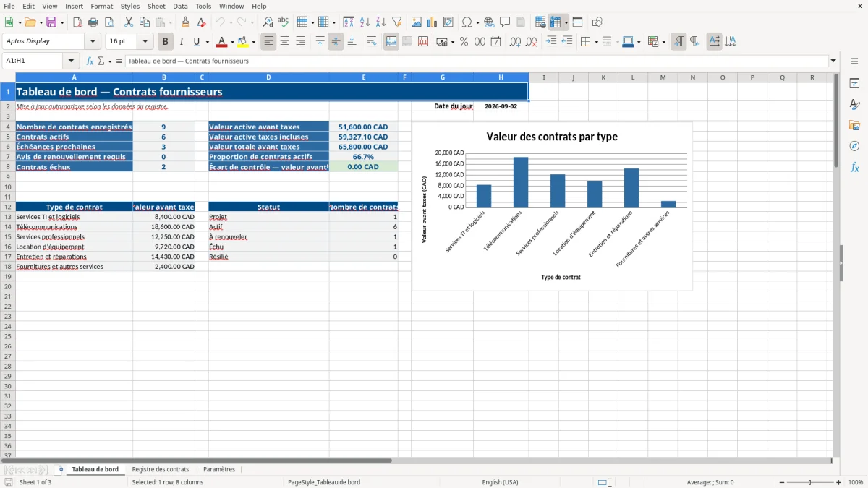Run the spelling check
The height and width of the screenshot is (488, 868).
(x=284, y=22)
